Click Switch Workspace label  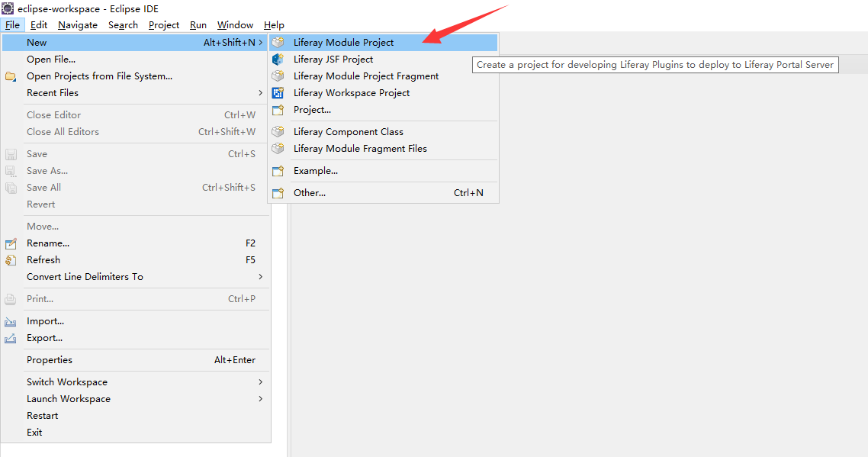point(67,381)
